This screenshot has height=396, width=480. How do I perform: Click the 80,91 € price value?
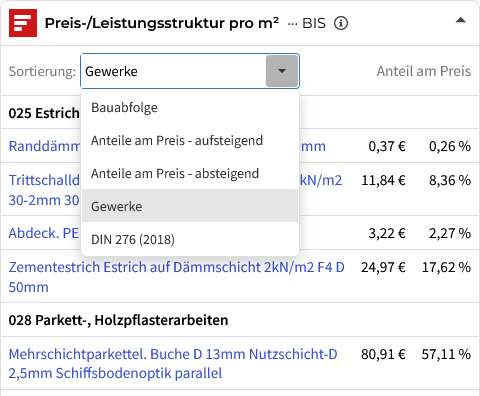pyautogui.click(x=383, y=354)
